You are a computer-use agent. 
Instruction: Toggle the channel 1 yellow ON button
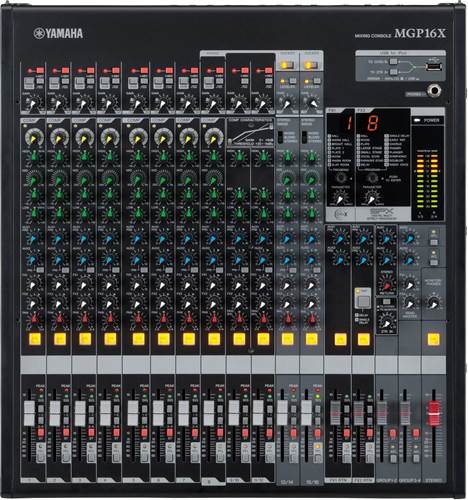[35, 339]
